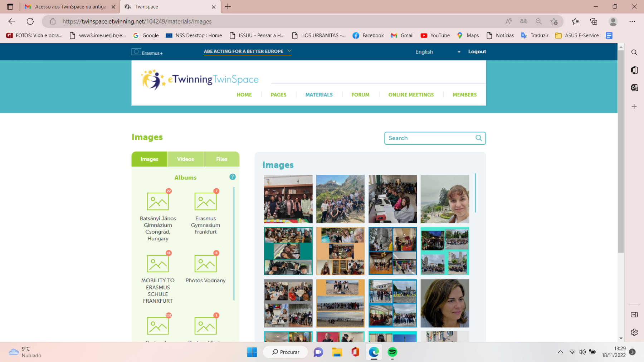Image resolution: width=644 pixels, height=362 pixels.
Task: Open the Collections icon in the toolbar
Action: click(594, 21)
